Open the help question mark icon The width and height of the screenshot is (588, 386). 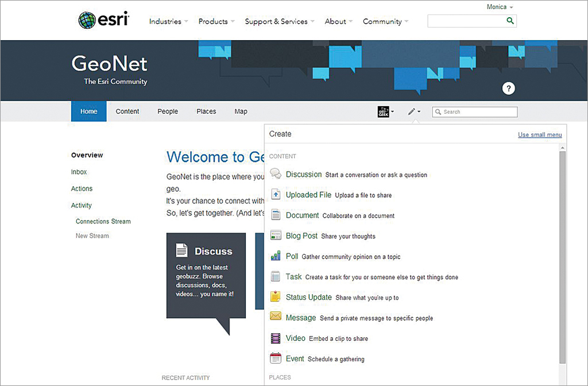coord(509,88)
